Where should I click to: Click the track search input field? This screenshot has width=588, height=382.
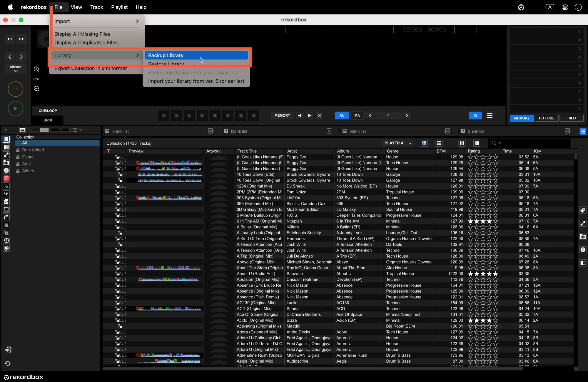(x=535, y=143)
